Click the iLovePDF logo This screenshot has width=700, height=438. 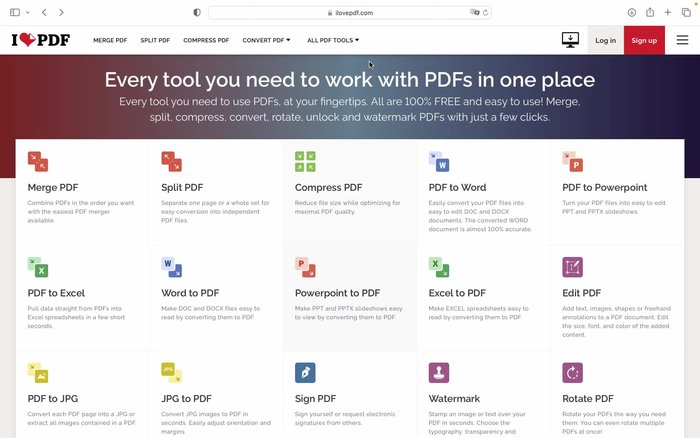click(41, 40)
